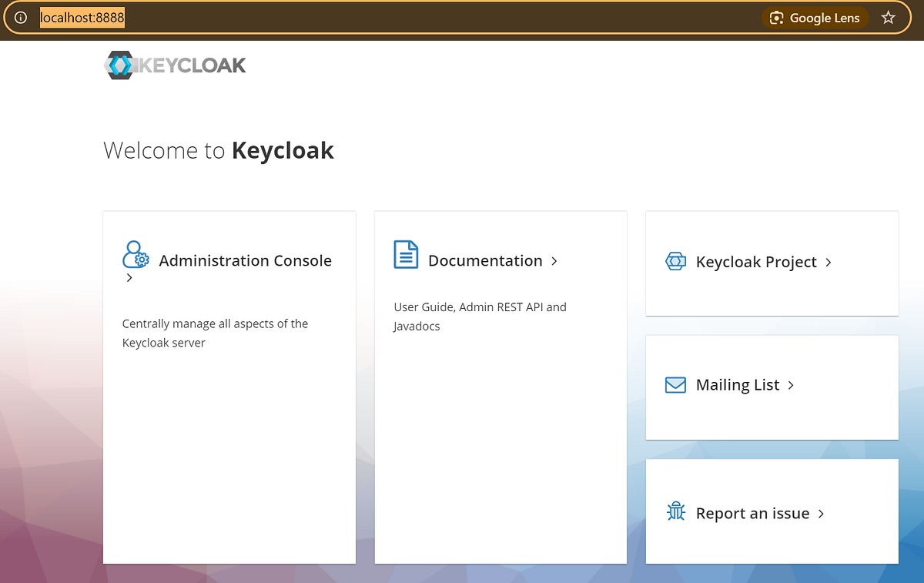Click the chevron below Administration Console icon
This screenshot has width=924, height=583.
point(129,278)
